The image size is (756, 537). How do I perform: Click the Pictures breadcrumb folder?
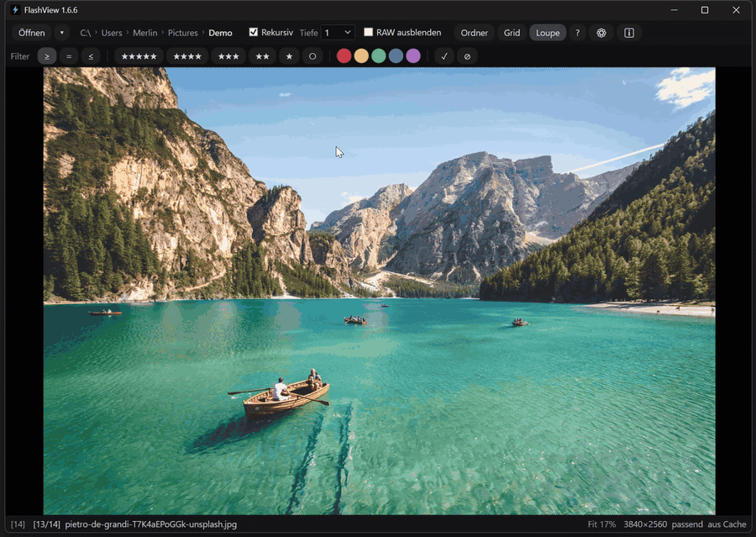[182, 33]
